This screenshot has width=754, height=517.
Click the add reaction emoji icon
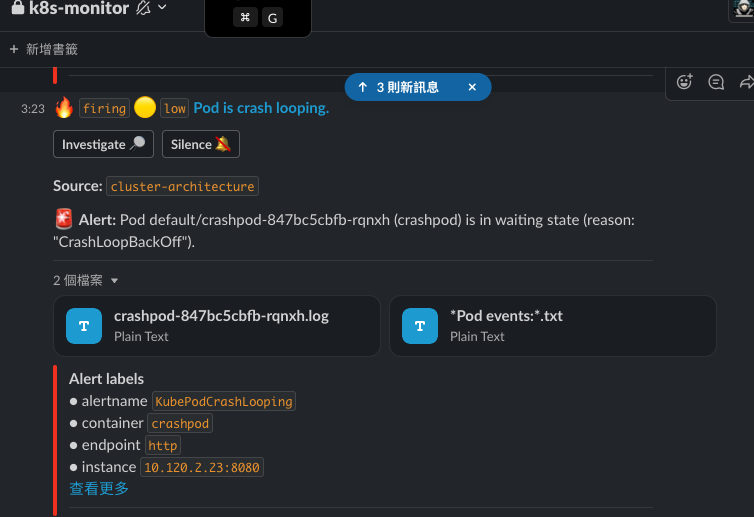coord(684,82)
